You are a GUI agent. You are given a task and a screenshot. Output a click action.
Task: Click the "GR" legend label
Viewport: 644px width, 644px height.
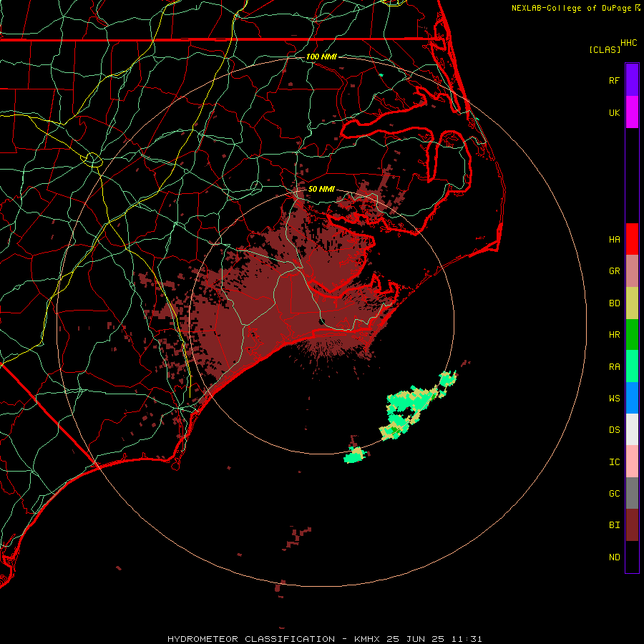pos(614,271)
